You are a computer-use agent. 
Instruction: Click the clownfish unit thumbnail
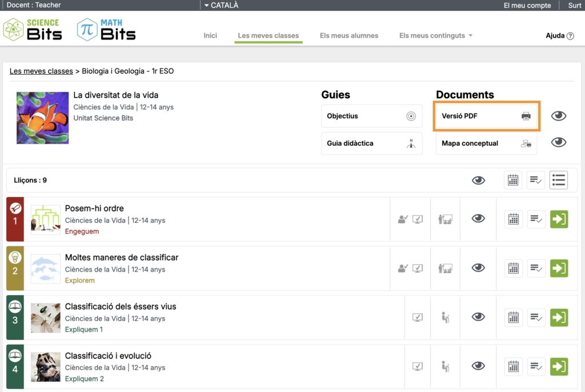[x=42, y=118]
